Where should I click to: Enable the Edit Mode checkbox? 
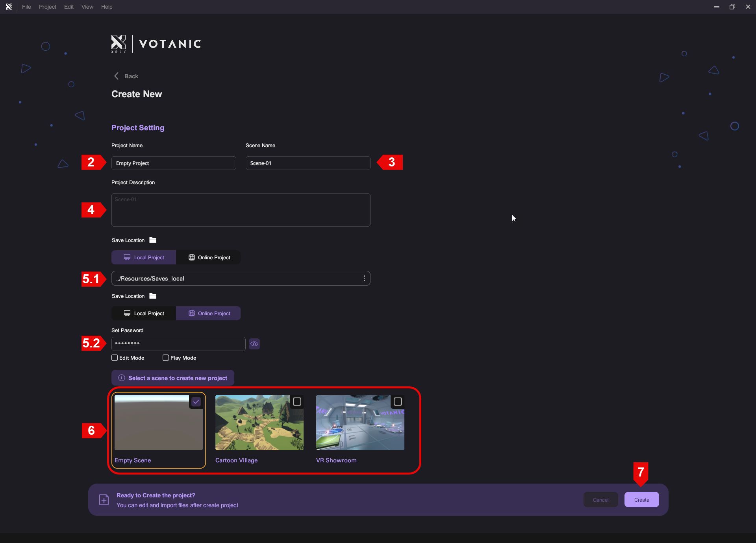click(115, 358)
